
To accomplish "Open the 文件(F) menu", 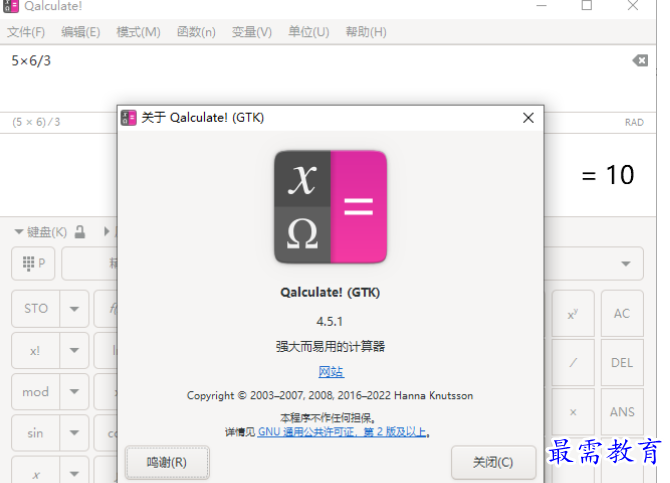I will coord(26,32).
